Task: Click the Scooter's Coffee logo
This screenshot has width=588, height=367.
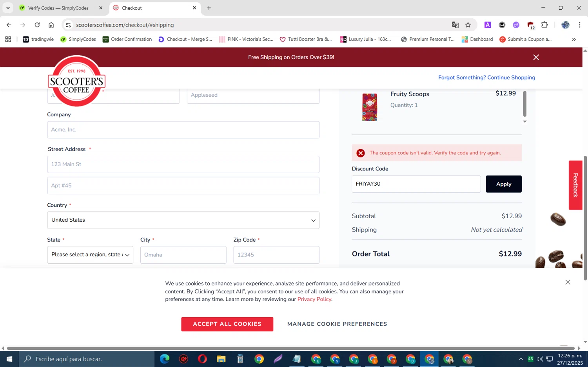Action: tap(76, 81)
